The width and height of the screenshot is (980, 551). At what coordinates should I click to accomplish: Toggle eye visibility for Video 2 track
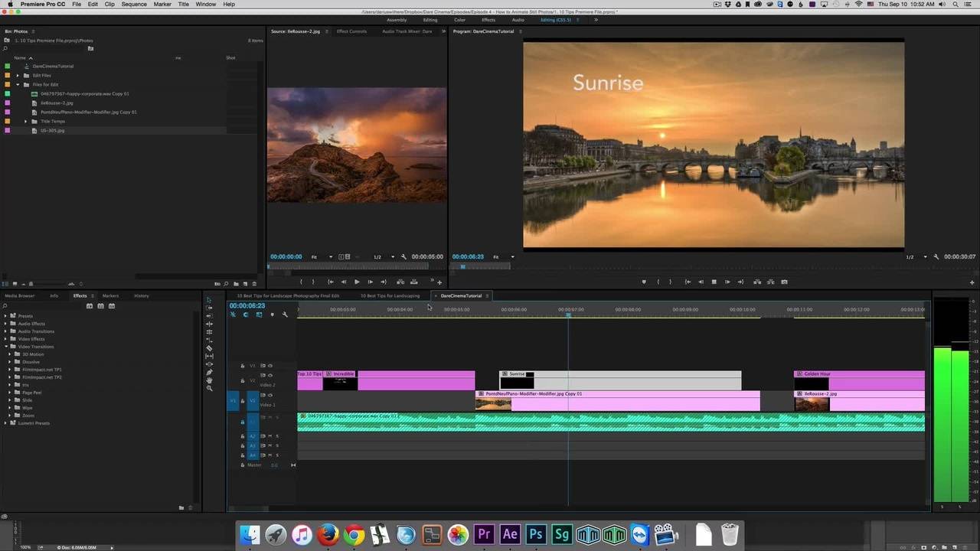click(x=269, y=375)
